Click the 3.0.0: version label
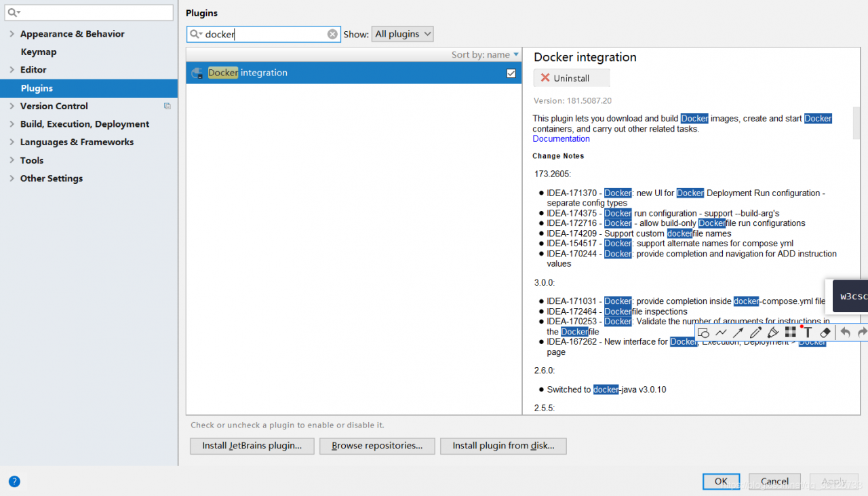This screenshot has width=868, height=496. pyautogui.click(x=545, y=283)
